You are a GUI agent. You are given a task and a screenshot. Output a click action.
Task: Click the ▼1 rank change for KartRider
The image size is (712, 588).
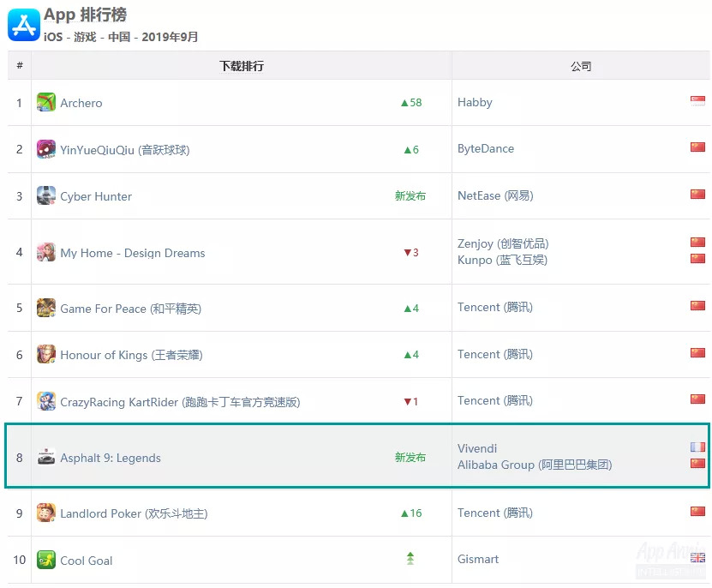411,402
